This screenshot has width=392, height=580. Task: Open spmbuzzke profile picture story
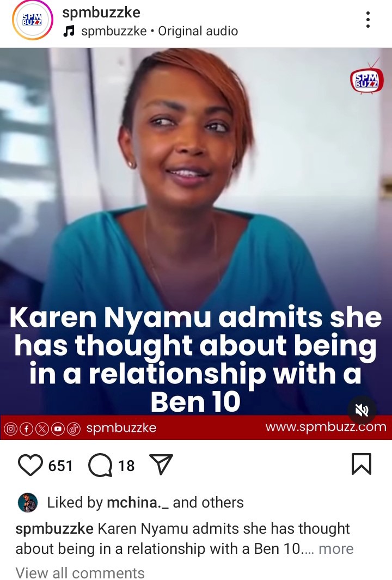[33, 20]
